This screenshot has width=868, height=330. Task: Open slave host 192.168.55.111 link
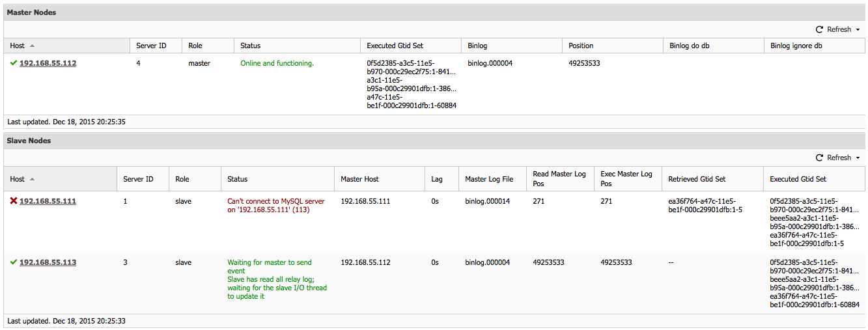point(48,201)
